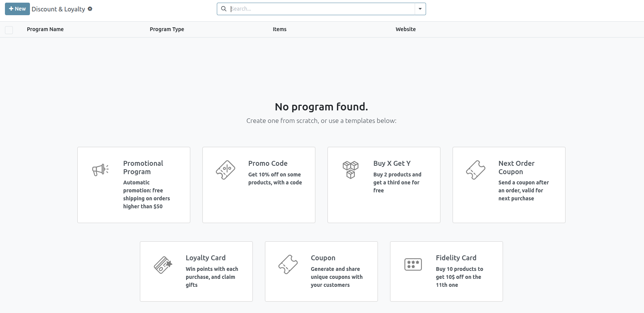Click the magnifying glass search icon
Image resolution: width=644 pixels, height=313 pixels.
pos(224,9)
